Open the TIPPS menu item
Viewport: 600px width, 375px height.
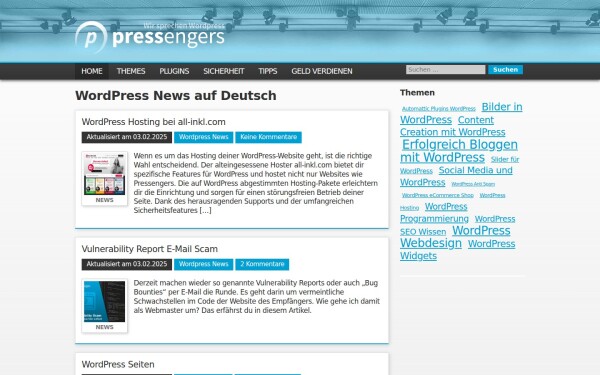[x=267, y=71]
